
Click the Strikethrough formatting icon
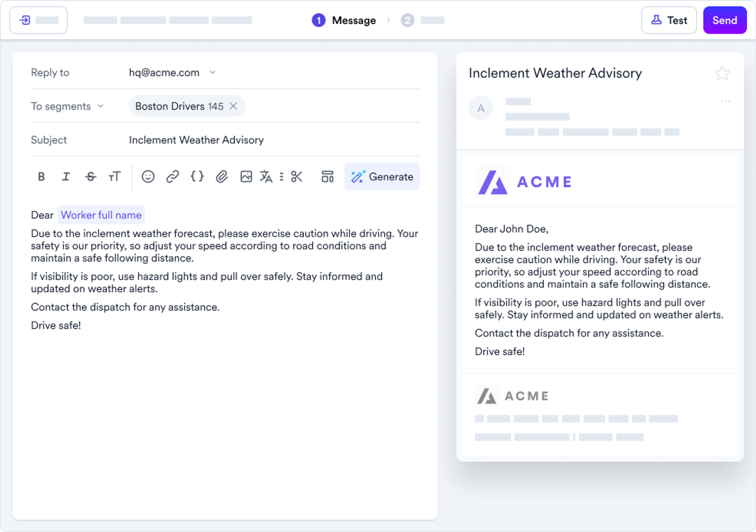(x=91, y=177)
